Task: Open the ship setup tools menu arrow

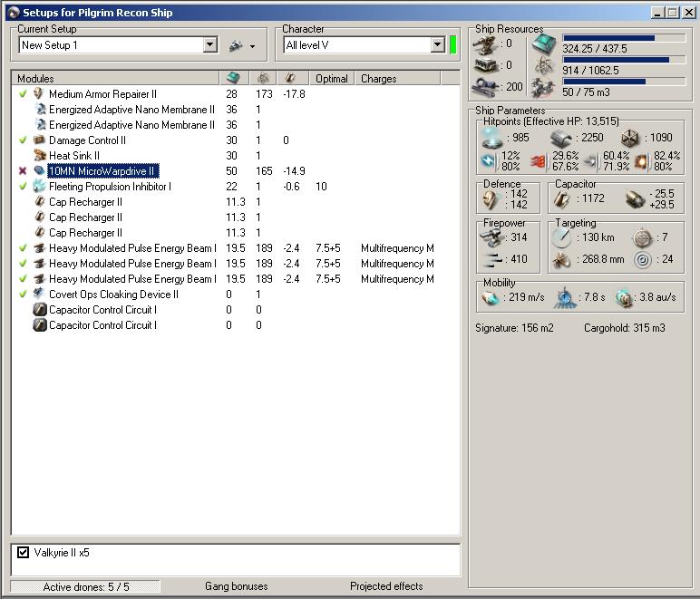Action: coord(253,46)
